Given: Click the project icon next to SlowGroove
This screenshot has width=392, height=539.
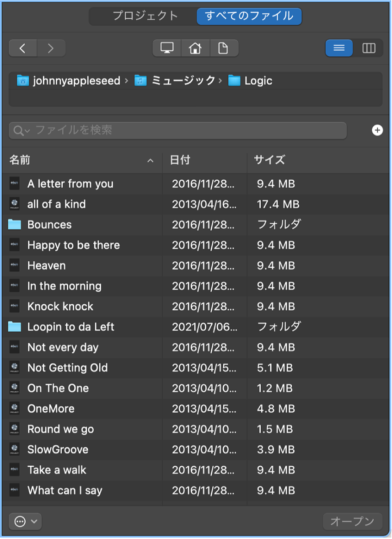Looking at the screenshot, I should coord(14,449).
